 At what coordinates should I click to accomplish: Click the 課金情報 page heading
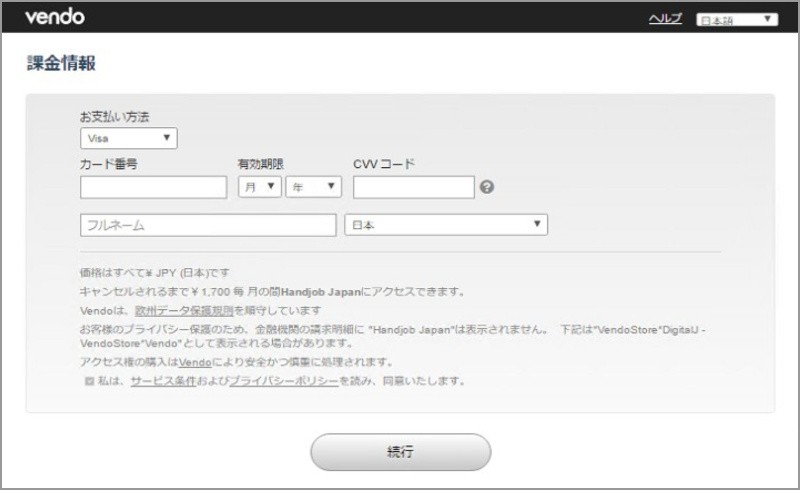point(61,64)
